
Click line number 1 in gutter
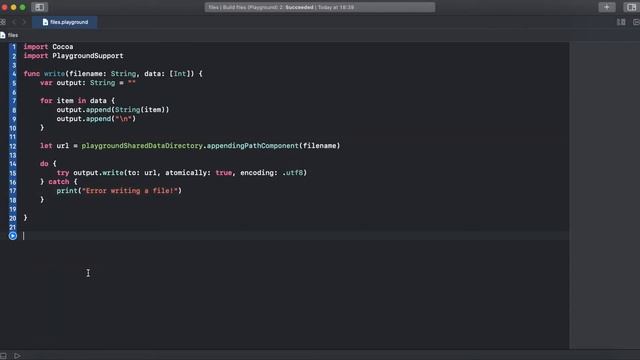click(x=13, y=47)
